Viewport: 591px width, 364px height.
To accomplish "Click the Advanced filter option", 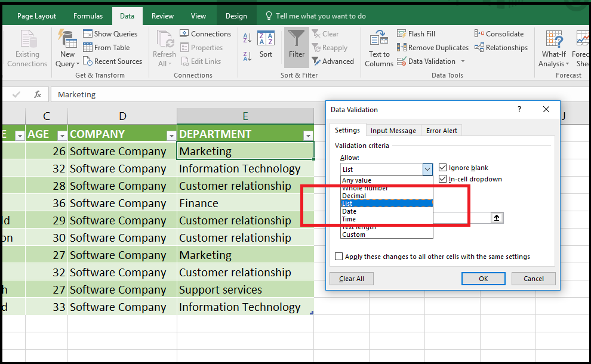I will pos(334,61).
